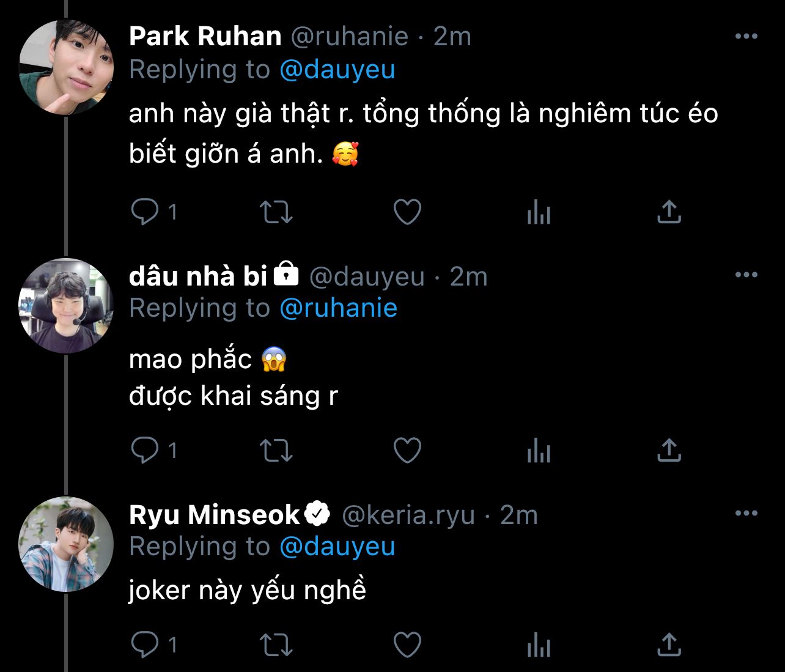Viewport: 785px width, 672px height.
Task: View analytics on Ryu Minseok's tweet
Action: click(539, 644)
